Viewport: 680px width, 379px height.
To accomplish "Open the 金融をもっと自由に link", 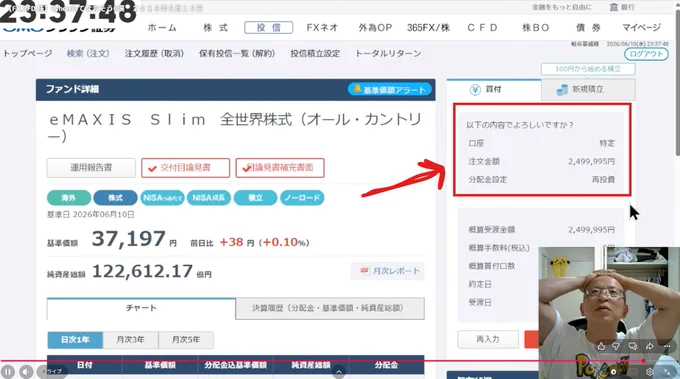I will tap(562, 7).
